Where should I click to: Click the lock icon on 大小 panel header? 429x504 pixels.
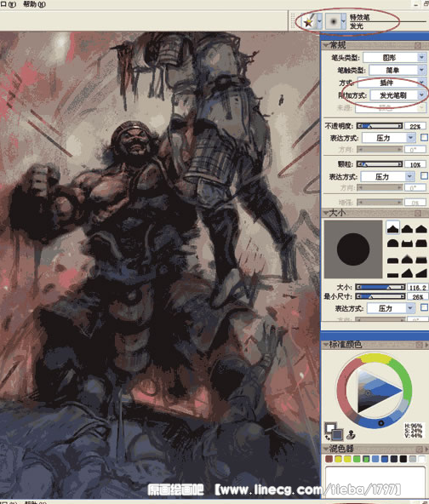[x=418, y=213]
